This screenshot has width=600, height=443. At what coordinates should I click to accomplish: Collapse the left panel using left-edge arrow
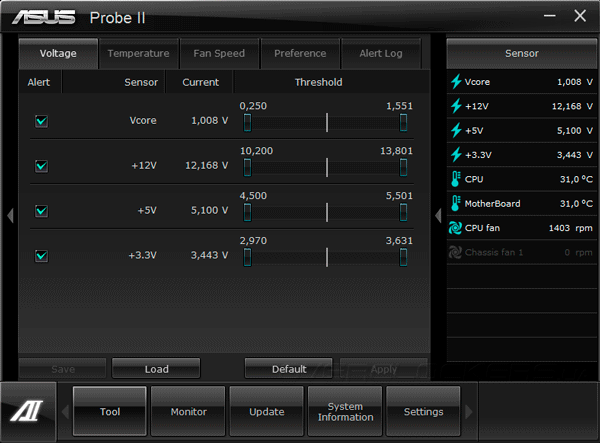pos(10,215)
